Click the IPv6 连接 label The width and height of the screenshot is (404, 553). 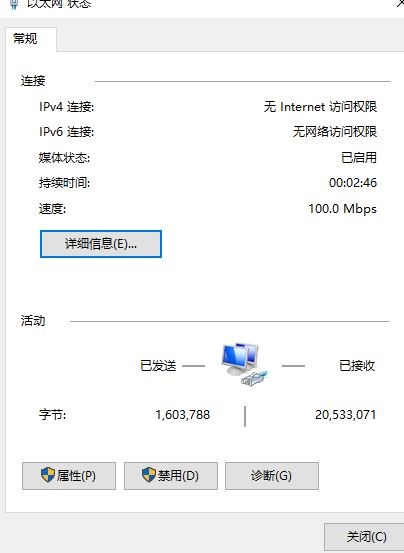tap(66, 132)
